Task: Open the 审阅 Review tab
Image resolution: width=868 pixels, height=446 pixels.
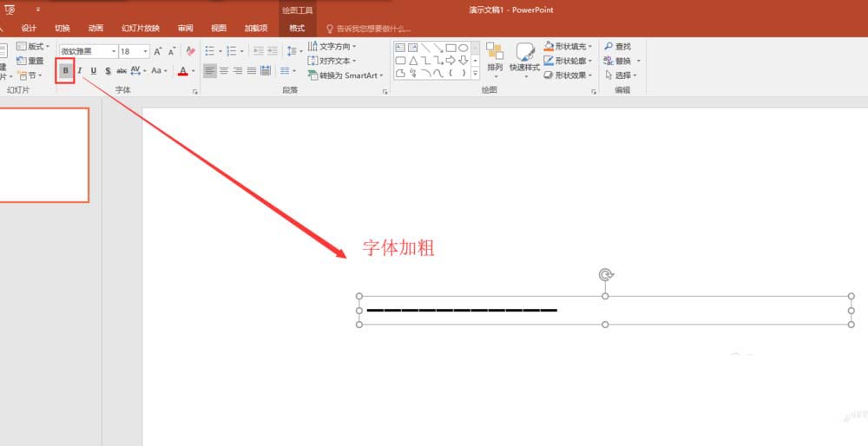Action: (186, 29)
